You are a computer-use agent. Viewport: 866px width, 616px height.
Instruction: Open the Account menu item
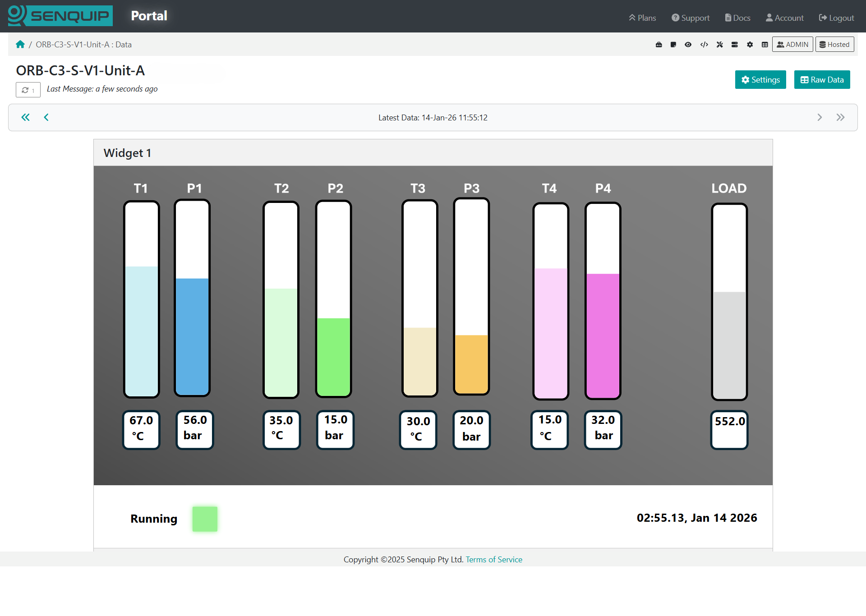click(x=784, y=18)
